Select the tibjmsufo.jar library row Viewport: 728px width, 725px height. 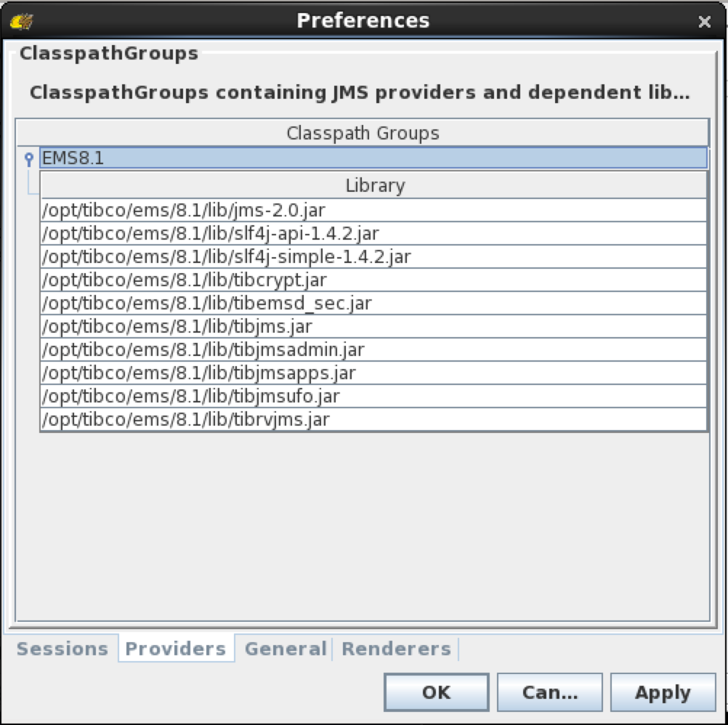[x=373, y=396]
